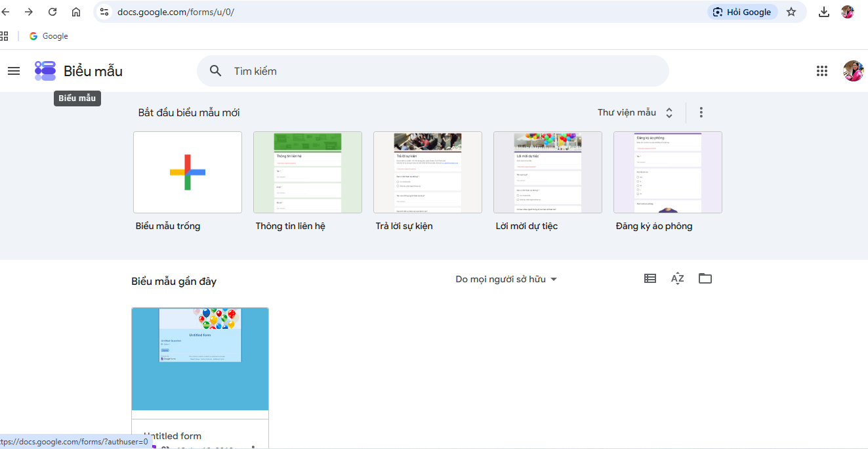This screenshot has height=449, width=868.
Task: Switch to list view icon
Action: (650, 278)
